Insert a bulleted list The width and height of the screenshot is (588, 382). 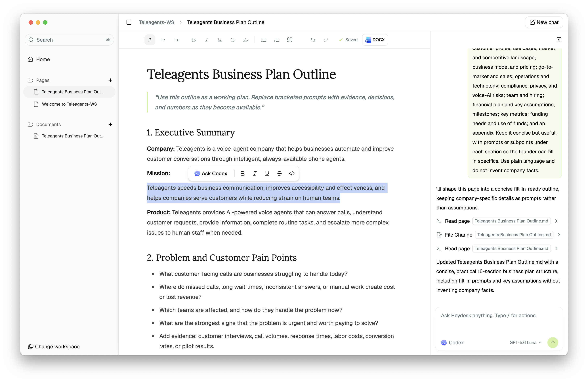tap(264, 40)
